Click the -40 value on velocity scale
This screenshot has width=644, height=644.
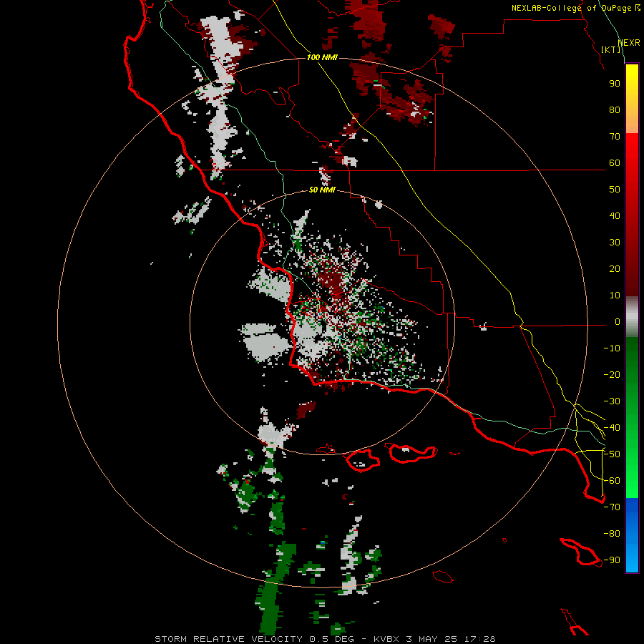612,428
